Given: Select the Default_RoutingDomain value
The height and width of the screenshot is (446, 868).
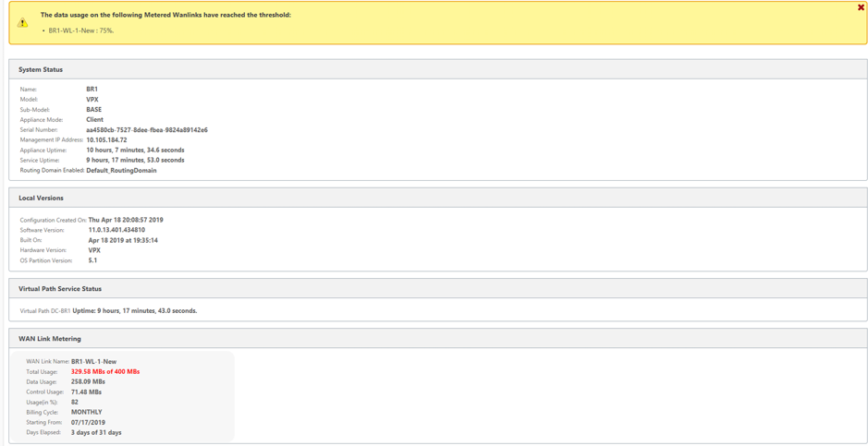Looking at the screenshot, I should click(122, 171).
